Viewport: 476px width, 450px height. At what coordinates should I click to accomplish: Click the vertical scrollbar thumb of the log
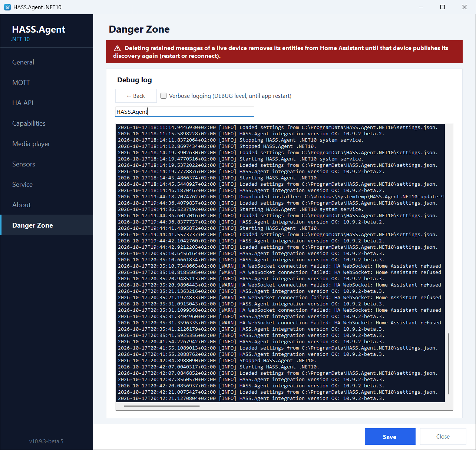(449, 363)
